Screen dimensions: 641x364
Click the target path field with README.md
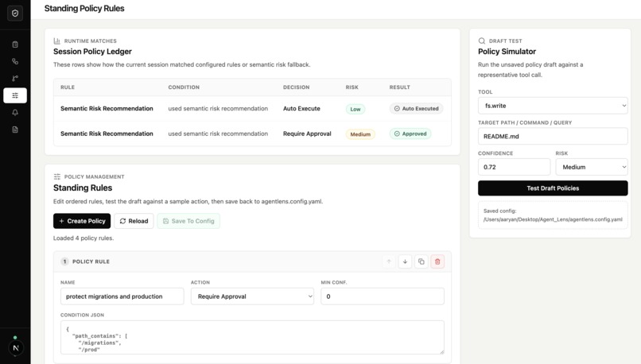tap(553, 136)
